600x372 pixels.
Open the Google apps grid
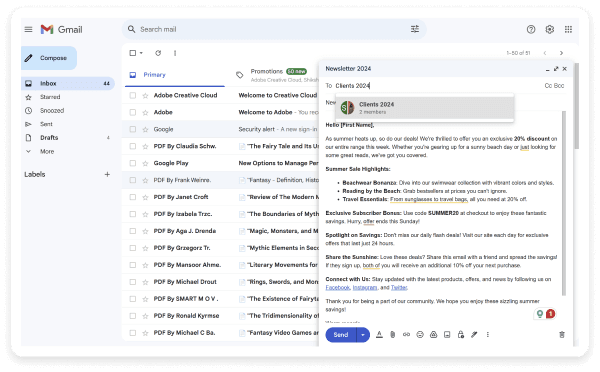[x=568, y=29]
